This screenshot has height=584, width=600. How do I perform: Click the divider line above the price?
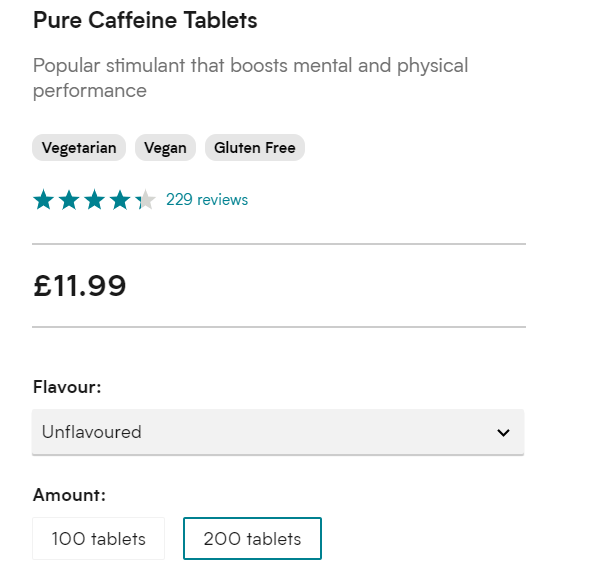click(278, 244)
